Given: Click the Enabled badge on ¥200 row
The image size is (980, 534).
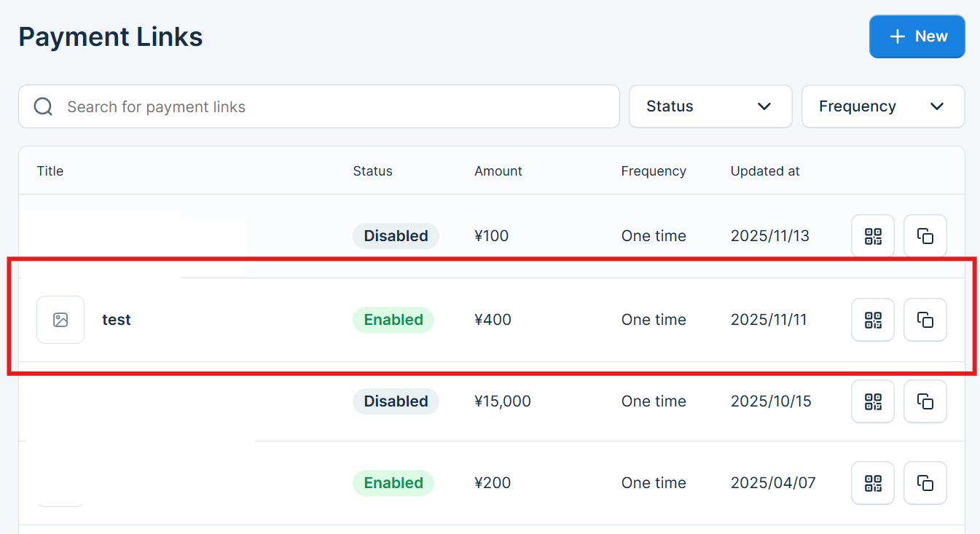Looking at the screenshot, I should 393,483.
